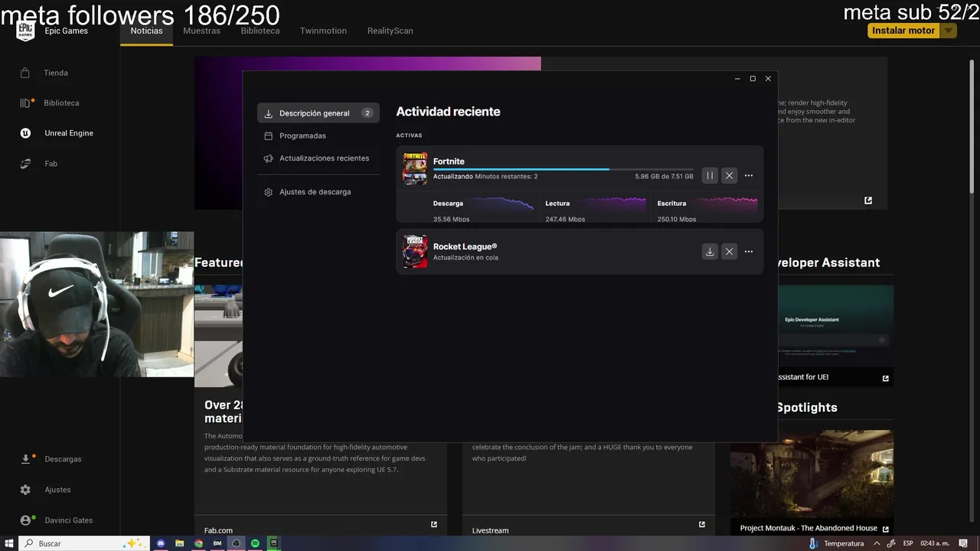Click the Buscar taskbar search box

83,543
